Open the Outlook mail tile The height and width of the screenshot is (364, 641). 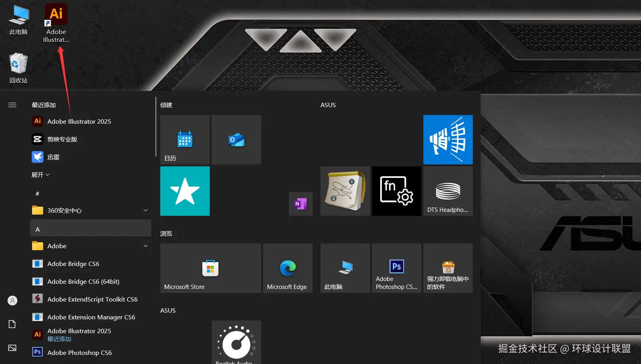pos(236,140)
